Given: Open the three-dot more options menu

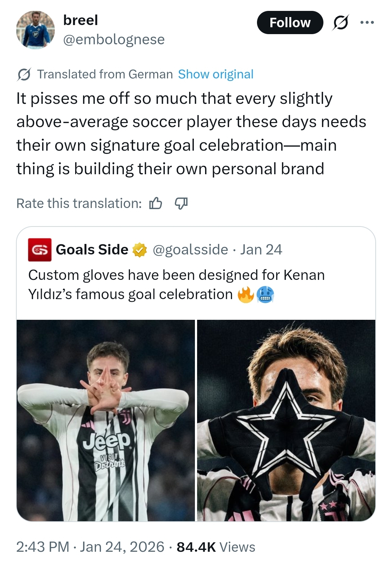Looking at the screenshot, I should (367, 23).
